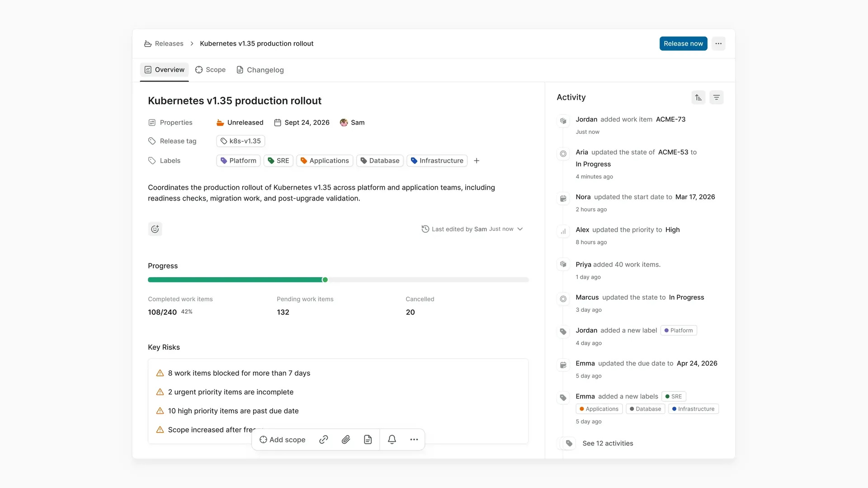Click the warning icon for blocked work items
868x488 pixels.
pyautogui.click(x=160, y=373)
